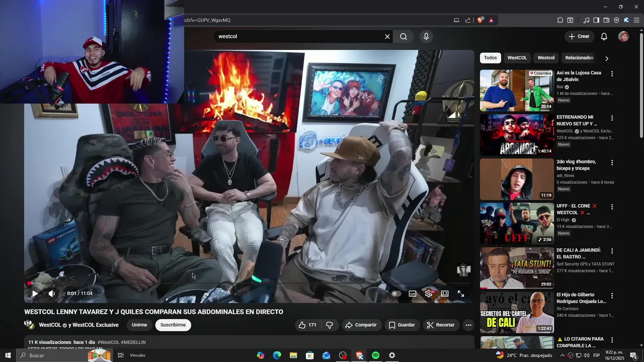Click the #MEDELLIN hashtag link
This screenshot has height=362, width=644.
(x=133, y=342)
